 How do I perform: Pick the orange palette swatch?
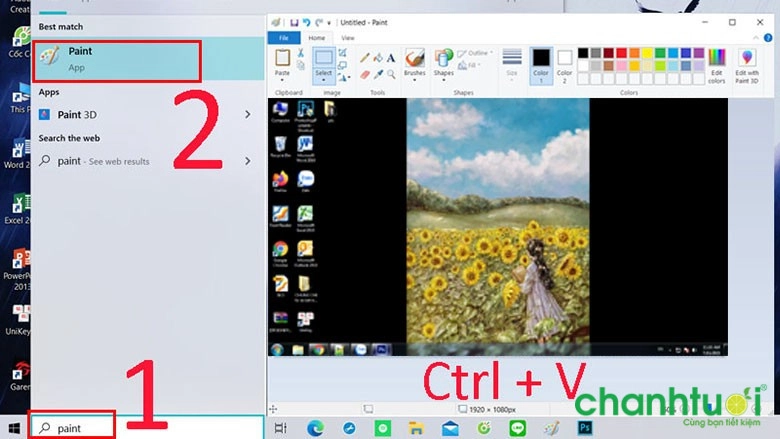[634, 53]
